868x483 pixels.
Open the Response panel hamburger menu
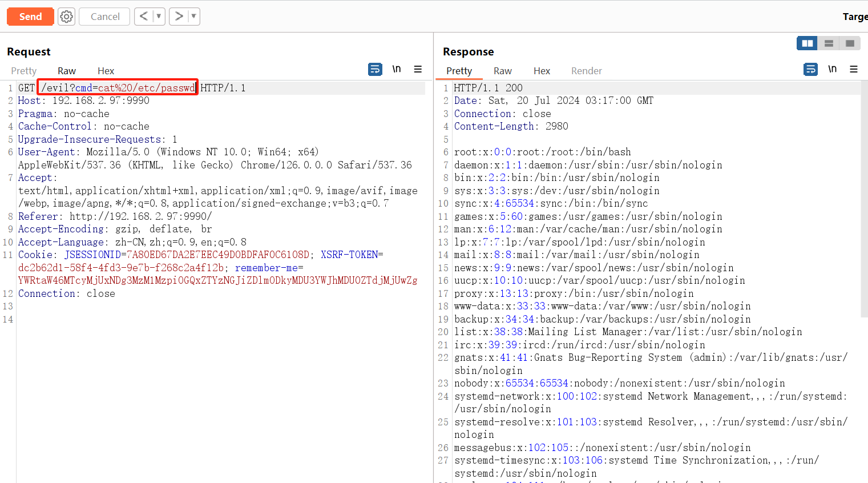(x=854, y=69)
